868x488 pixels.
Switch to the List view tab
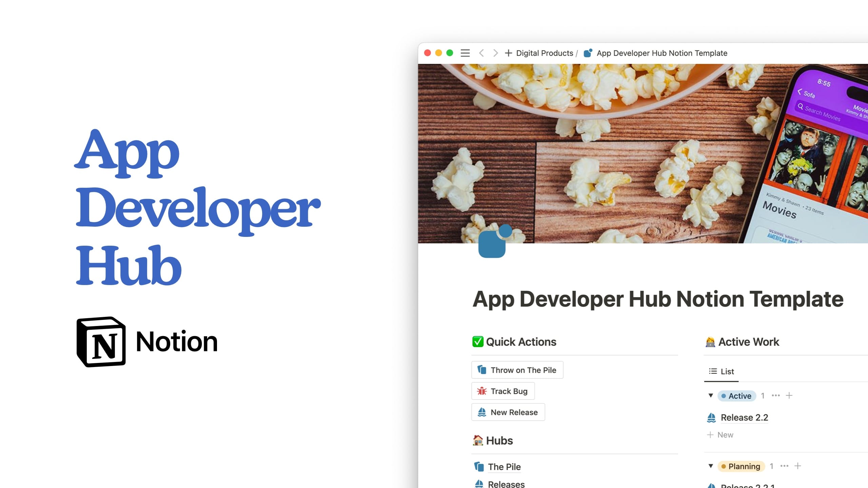(x=721, y=371)
